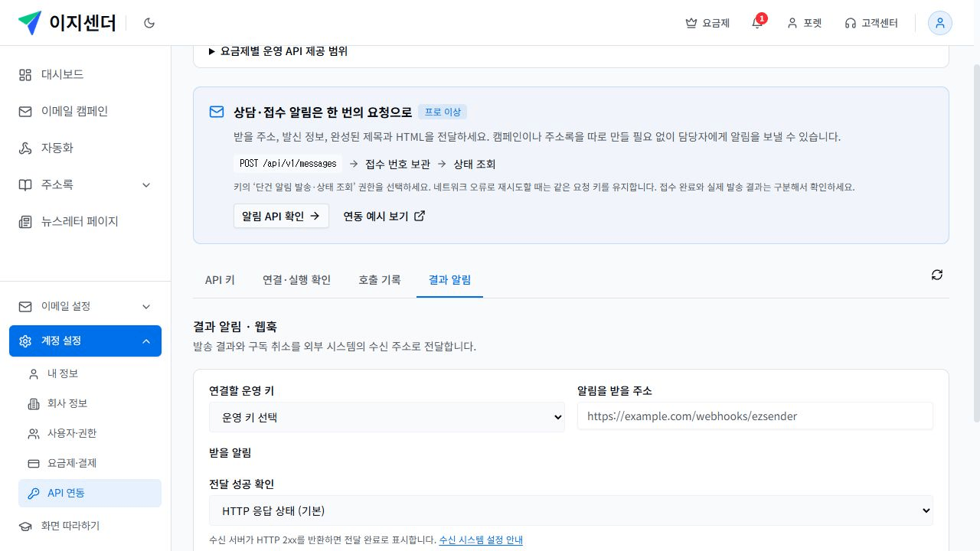The width and height of the screenshot is (980, 551).
Task: Open 화면 따라하기 in sidebar
Action: click(x=85, y=526)
